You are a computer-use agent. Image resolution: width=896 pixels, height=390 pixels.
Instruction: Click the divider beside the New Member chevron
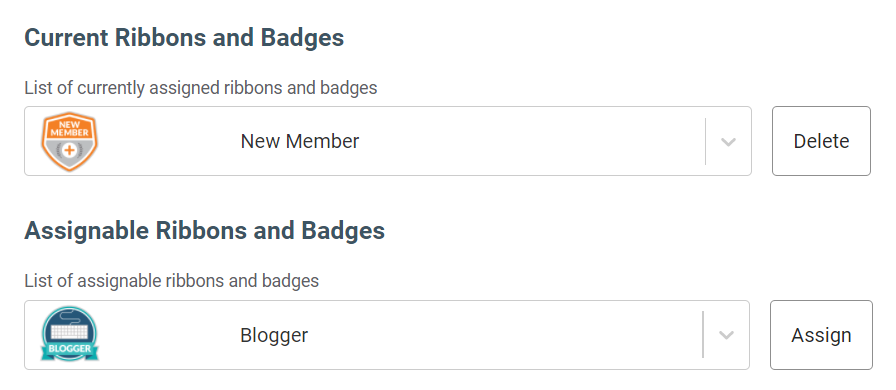pos(706,141)
